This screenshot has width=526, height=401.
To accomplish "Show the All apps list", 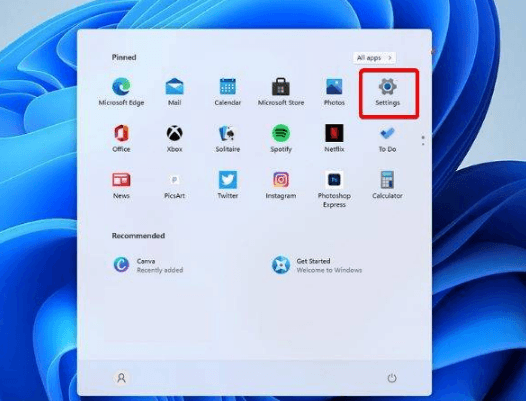I will point(374,58).
